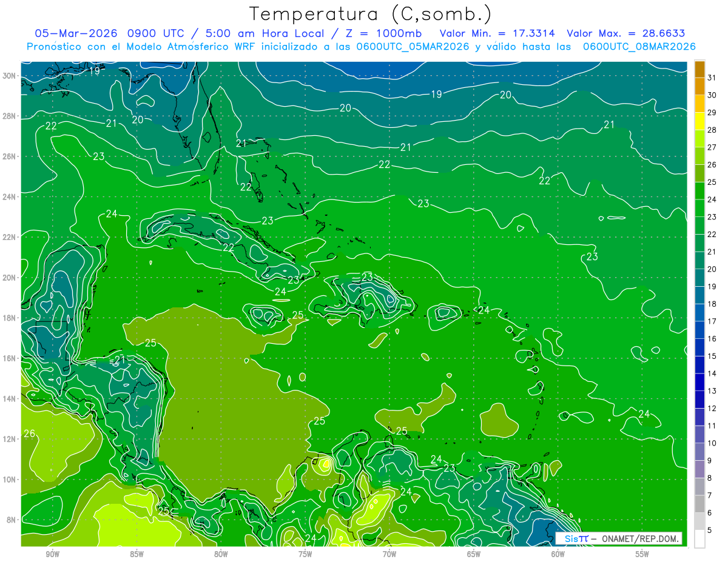728x562 pixels.
Task: Click the dark blue legend swatch between 13 and 14
Action: [x=699, y=382]
